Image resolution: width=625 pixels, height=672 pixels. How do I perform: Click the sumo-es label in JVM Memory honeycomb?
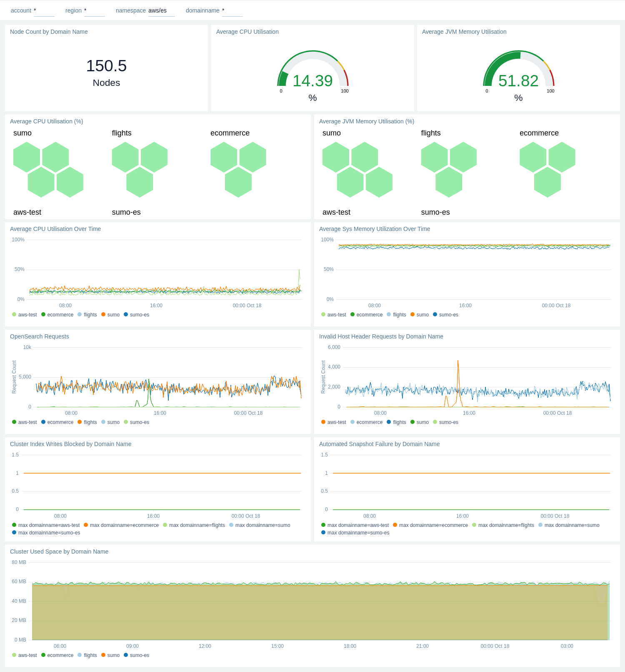[435, 212]
